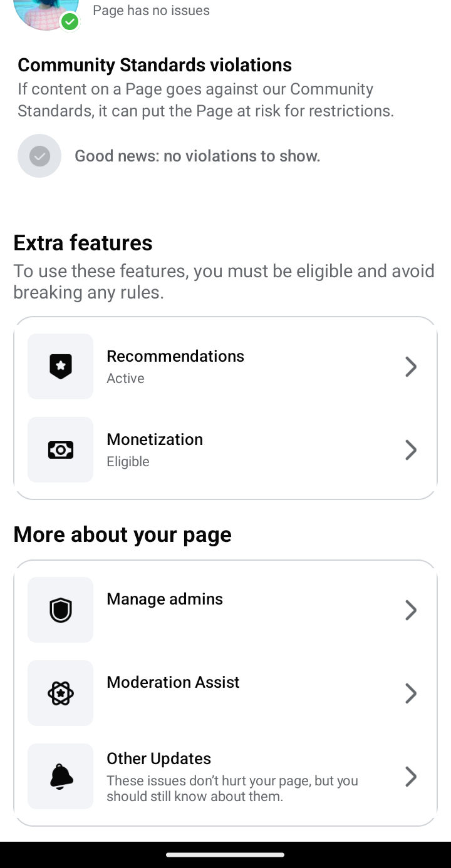The image size is (451, 868).
Task: Select the Monetization menu item label
Action: [155, 439]
